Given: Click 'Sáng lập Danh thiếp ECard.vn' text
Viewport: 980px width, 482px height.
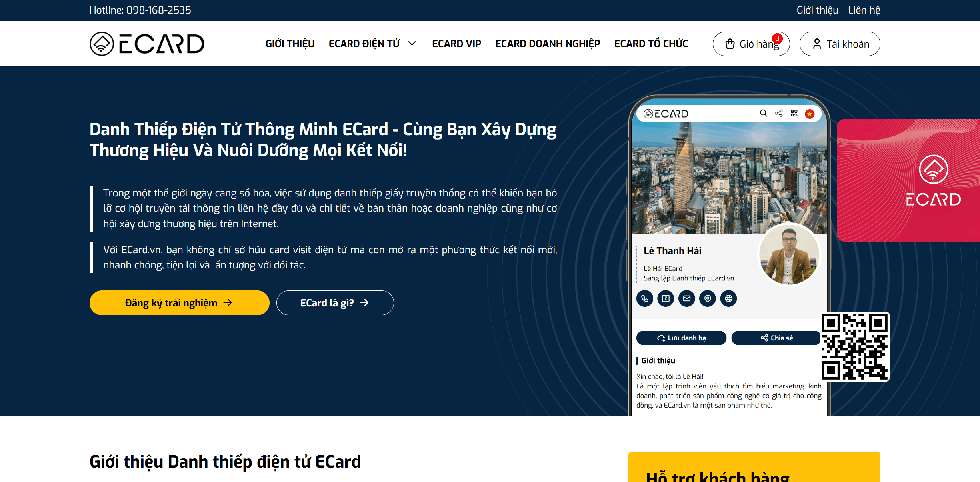Looking at the screenshot, I should click(689, 278).
